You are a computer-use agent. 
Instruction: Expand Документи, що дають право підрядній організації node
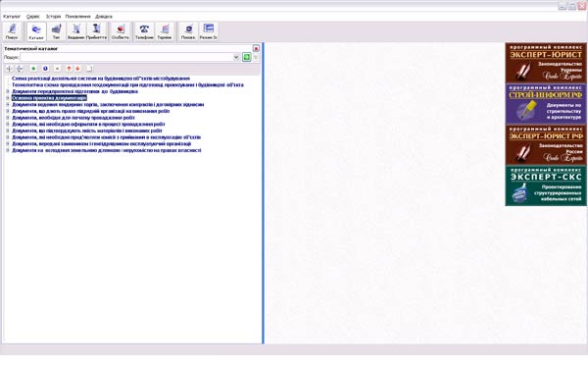pos(8,111)
